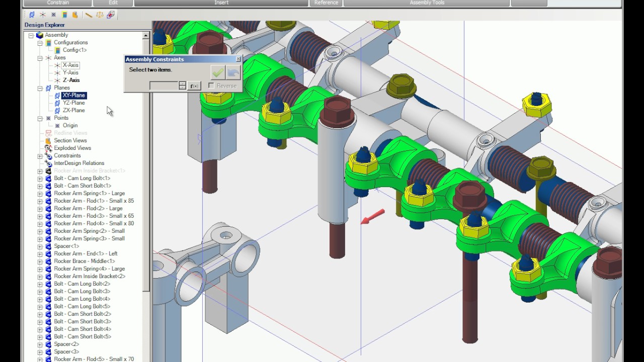644x362 pixels.
Task: Open the Assembly Tools tab
Action: 427,3
